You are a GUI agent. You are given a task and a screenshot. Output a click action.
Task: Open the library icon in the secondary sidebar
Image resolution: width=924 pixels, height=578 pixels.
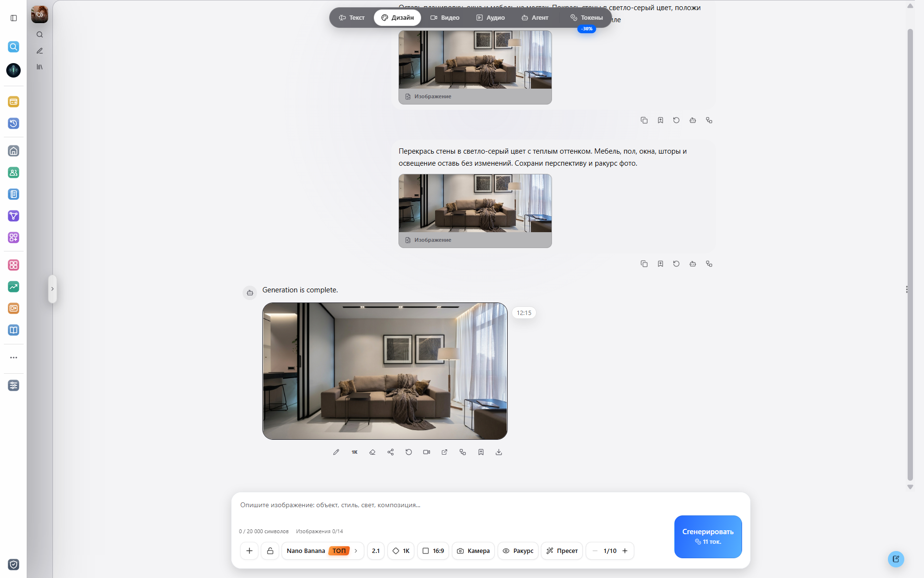pyautogui.click(x=39, y=67)
